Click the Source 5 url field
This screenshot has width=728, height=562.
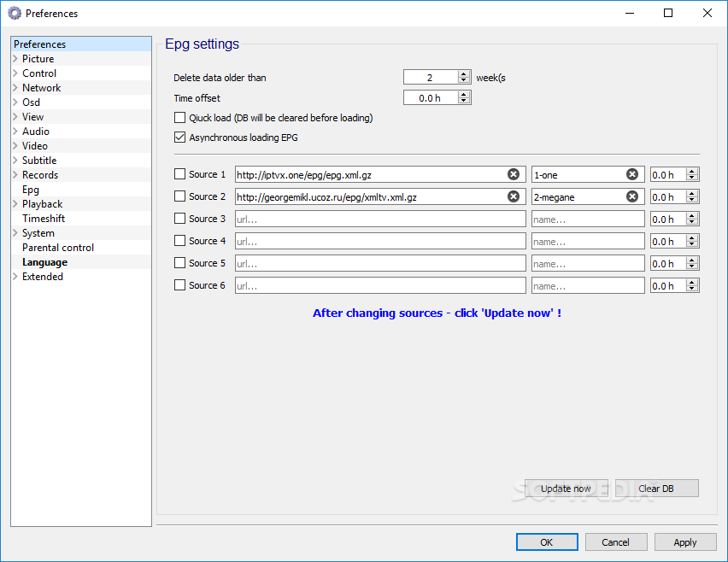pos(380,263)
